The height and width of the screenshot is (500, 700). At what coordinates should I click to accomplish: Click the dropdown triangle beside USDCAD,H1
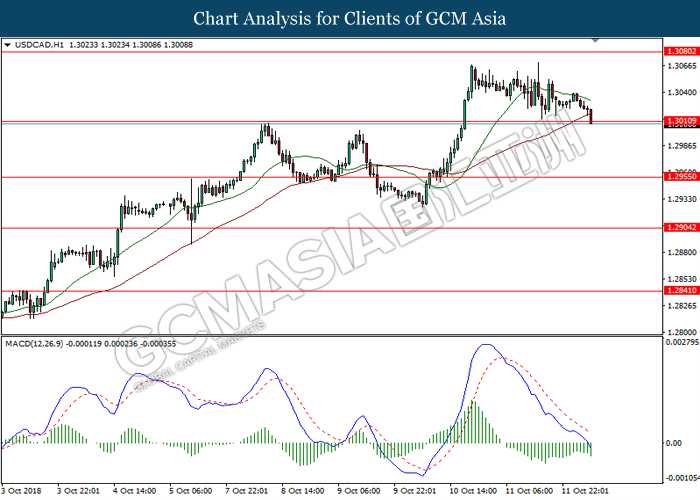[7, 45]
